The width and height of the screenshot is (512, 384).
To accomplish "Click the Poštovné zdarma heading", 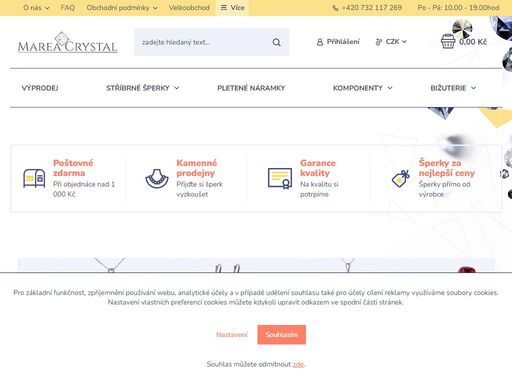I will 73,168.
